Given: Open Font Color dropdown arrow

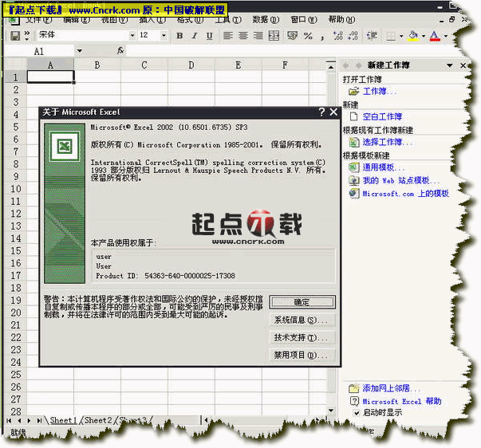Looking at the screenshot, I should (x=446, y=36).
